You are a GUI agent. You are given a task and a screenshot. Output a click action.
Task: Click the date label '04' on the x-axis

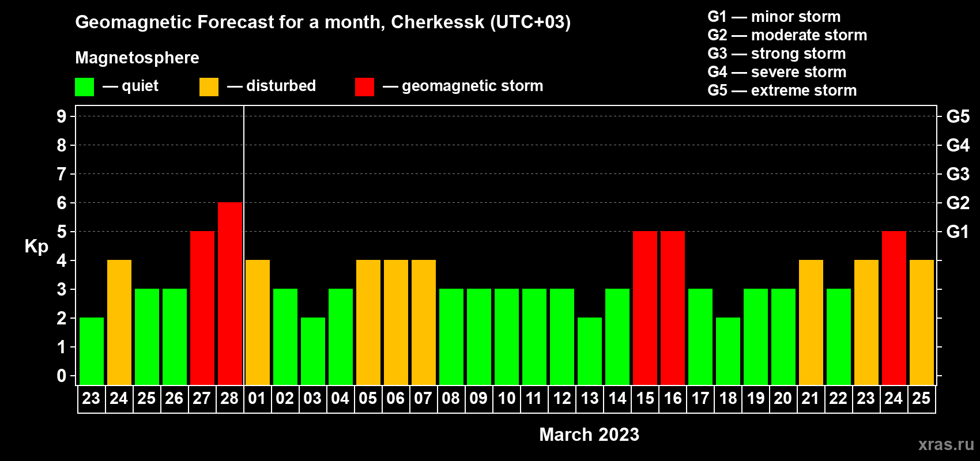coord(340,399)
